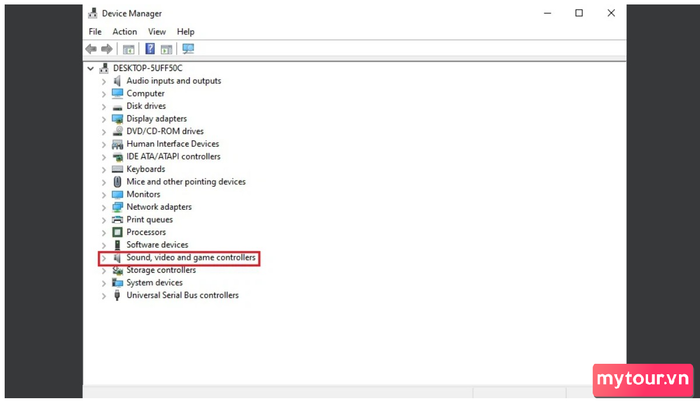Expand Sound, video and game controllers
This screenshot has height=405, width=700.
click(x=104, y=258)
